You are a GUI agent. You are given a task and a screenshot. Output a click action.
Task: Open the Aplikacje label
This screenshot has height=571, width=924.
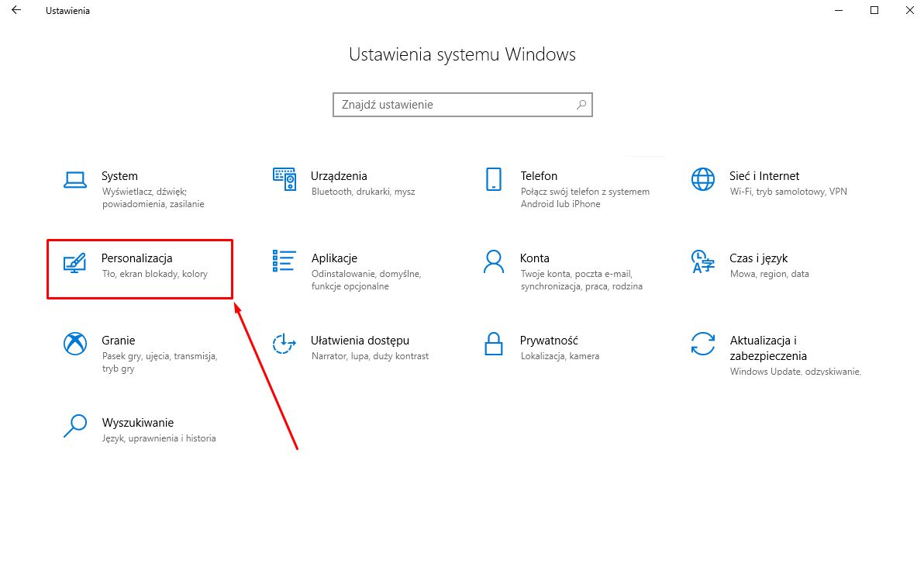tap(334, 258)
